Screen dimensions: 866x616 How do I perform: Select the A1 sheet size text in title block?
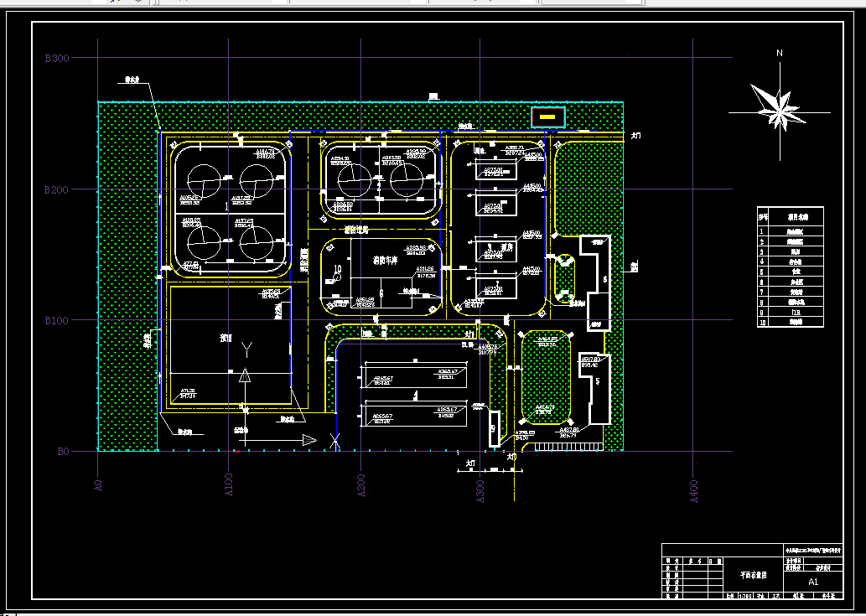coord(813,582)
